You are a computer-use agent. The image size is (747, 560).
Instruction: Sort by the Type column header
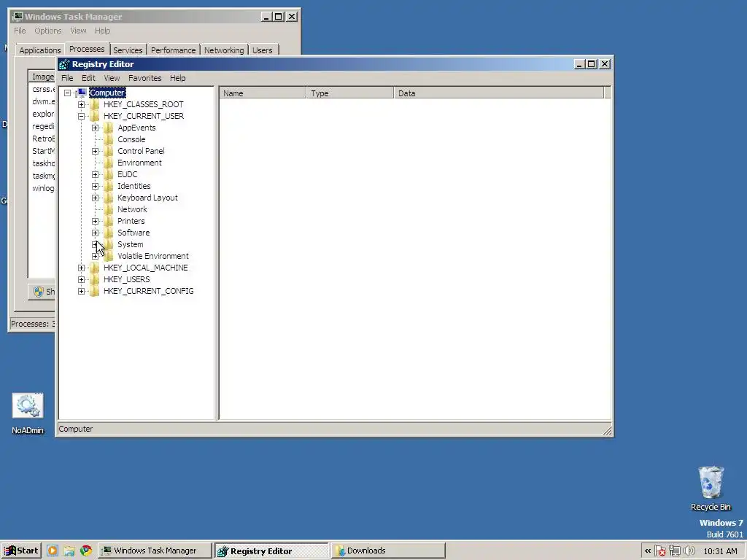350,93
